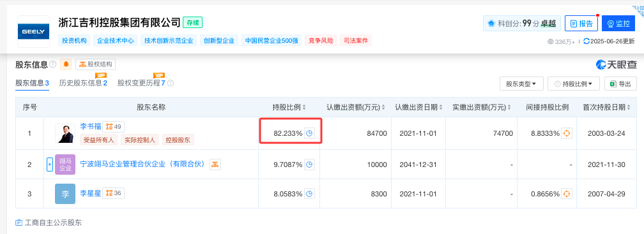Click indirect holding icon beside 0.8656%

click(567, 193)
